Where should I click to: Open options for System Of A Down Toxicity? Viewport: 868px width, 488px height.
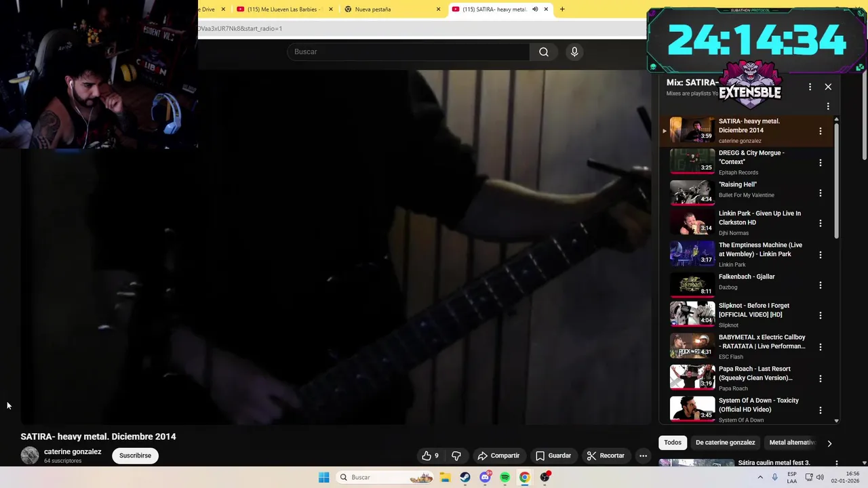click(821, 410)
